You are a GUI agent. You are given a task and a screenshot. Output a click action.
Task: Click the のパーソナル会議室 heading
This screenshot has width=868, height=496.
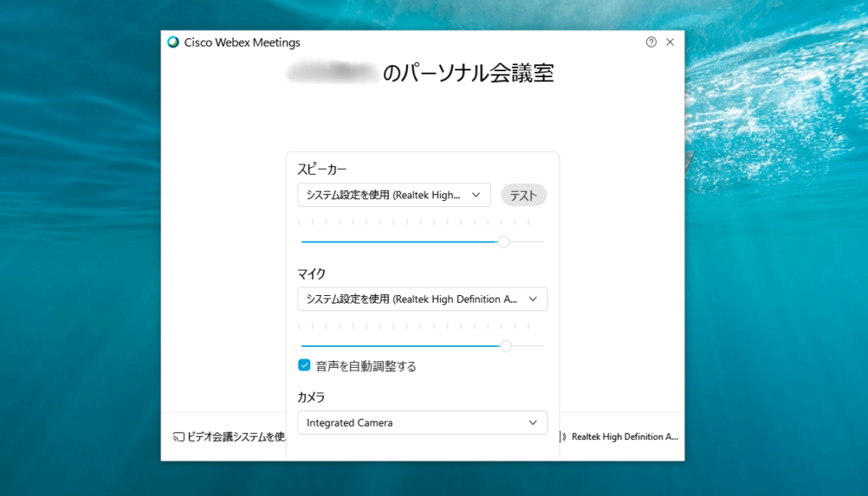pyautogui.click(x=468, y=73)
